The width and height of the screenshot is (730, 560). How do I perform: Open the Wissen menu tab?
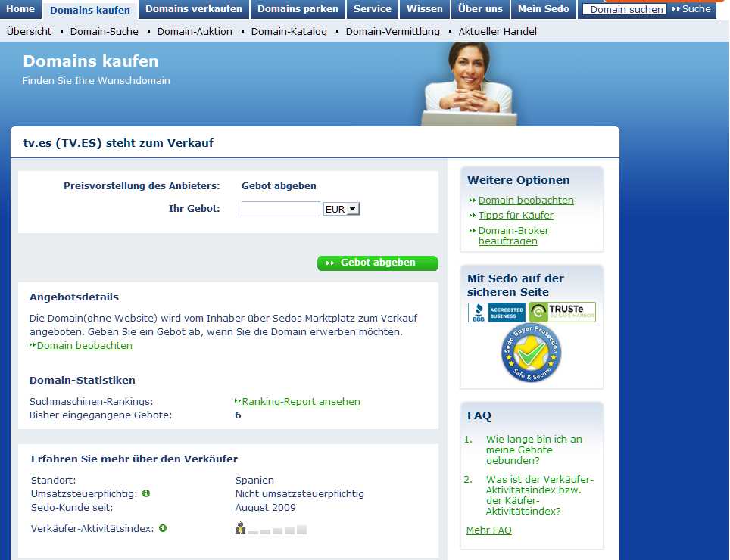[425, 9]
